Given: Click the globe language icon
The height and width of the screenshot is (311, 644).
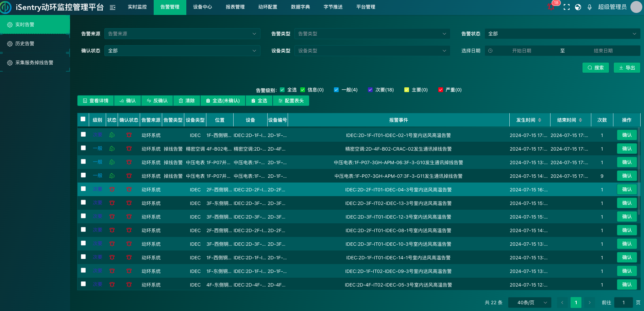Looking at the screenshot, I should (x=578, y=7).
